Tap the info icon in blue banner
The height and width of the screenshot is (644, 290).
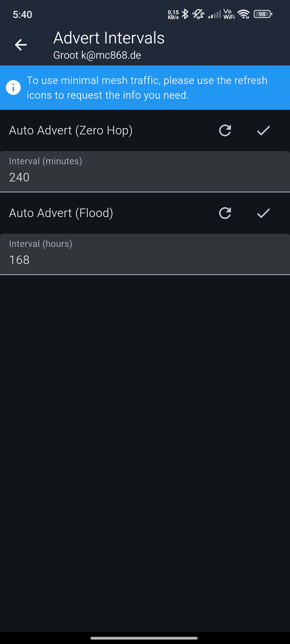click(x=13, y=87)
